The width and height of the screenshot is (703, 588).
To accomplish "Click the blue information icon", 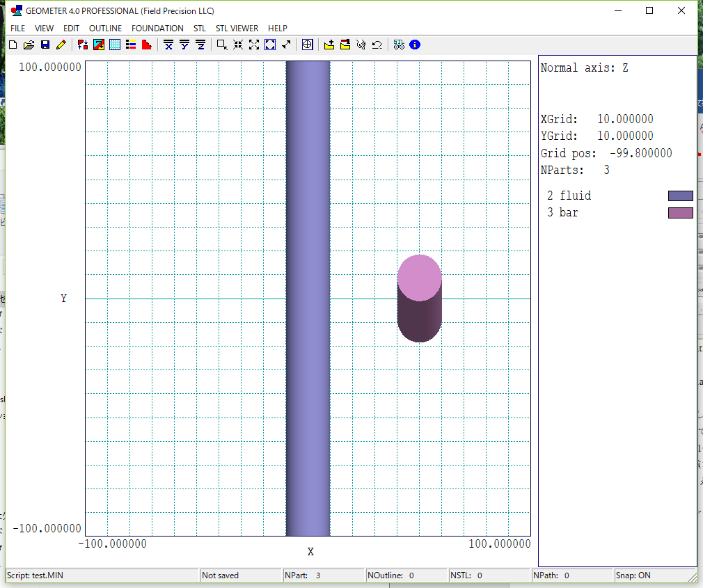I will [x=415, y=45].
